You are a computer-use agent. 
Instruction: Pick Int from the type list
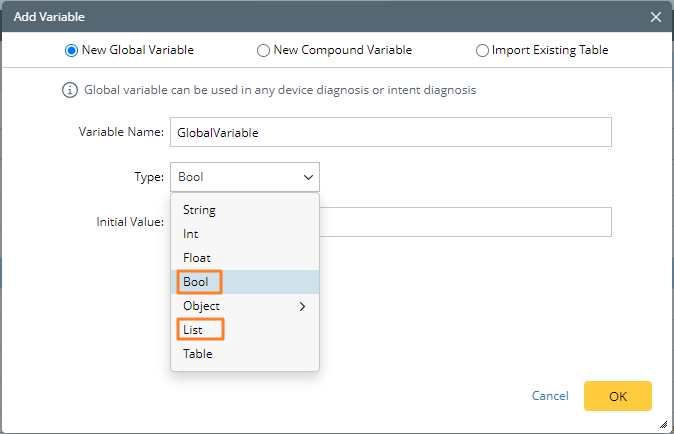pyautogui.click(x=190, y=234)
